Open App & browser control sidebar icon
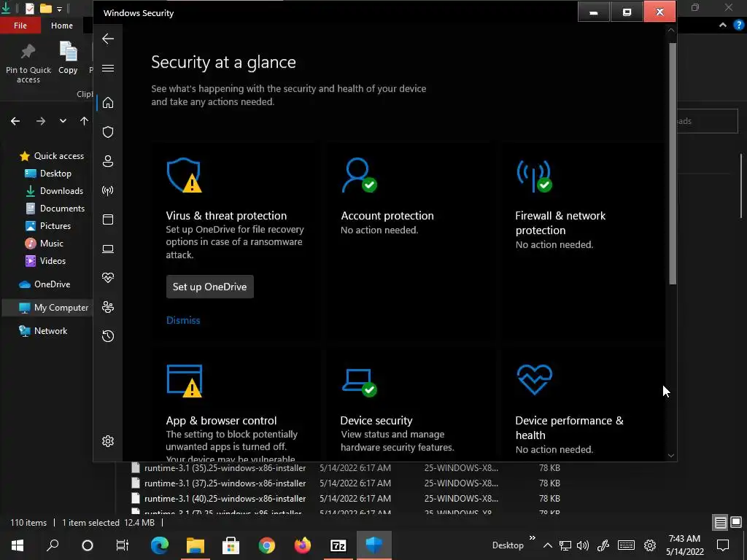 point(108,219)
